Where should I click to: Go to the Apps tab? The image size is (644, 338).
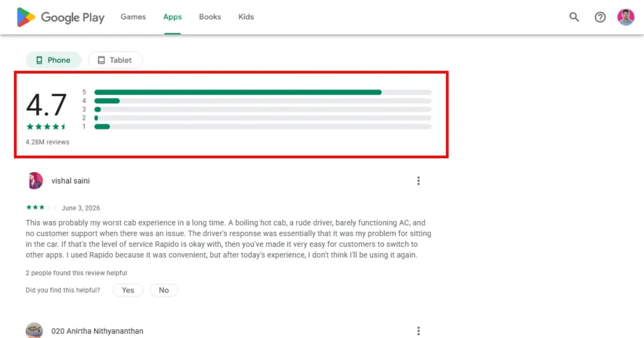[x=172, y=17]
